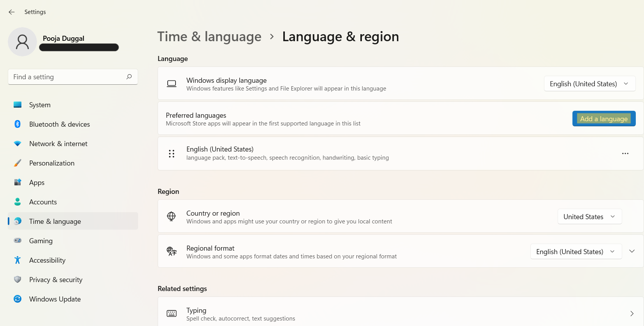Select Personalization in the sidebar
Screen dimensions: 644x326
tap(52, 163)
